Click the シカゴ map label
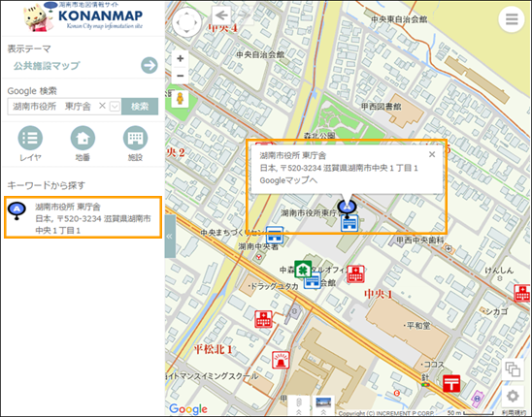This screenshot has width=532, height=417. (496, 311)
